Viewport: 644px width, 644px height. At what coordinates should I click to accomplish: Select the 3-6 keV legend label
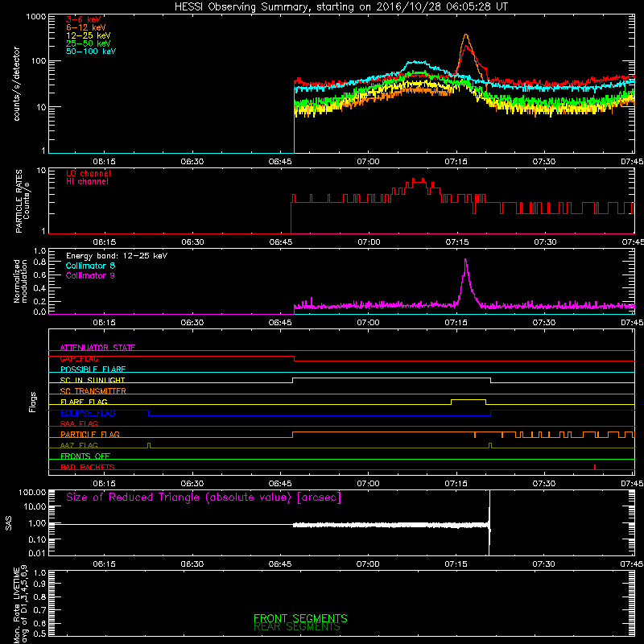(x=84, y=19)
